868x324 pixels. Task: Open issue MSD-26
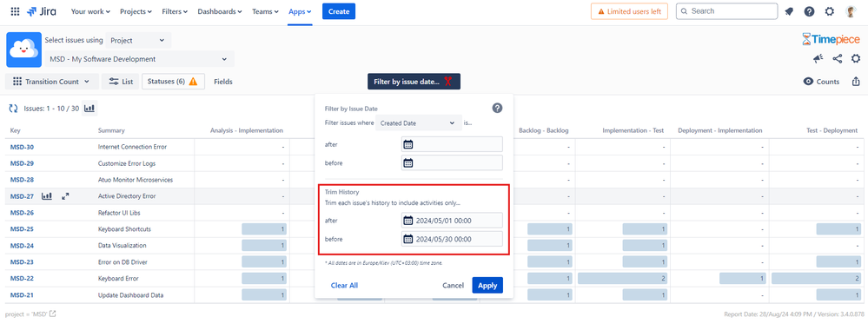[x=22, y=213]
